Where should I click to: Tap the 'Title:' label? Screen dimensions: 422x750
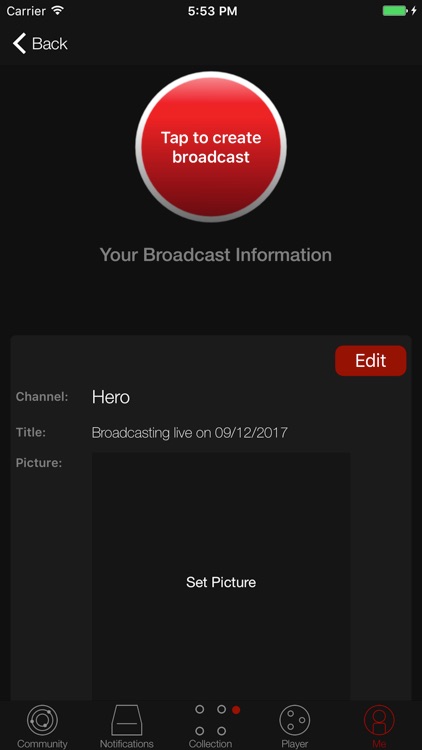pos(31,432)
